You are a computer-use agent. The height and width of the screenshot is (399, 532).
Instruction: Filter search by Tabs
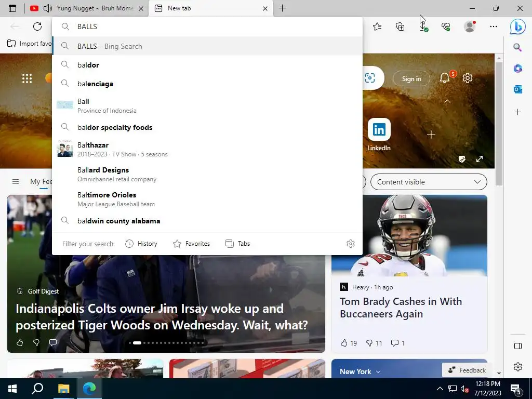coord(237,244)
